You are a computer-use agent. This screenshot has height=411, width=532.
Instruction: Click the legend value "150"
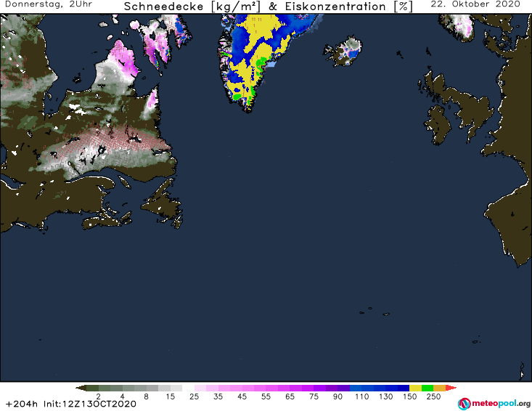[x=409, y=396]
